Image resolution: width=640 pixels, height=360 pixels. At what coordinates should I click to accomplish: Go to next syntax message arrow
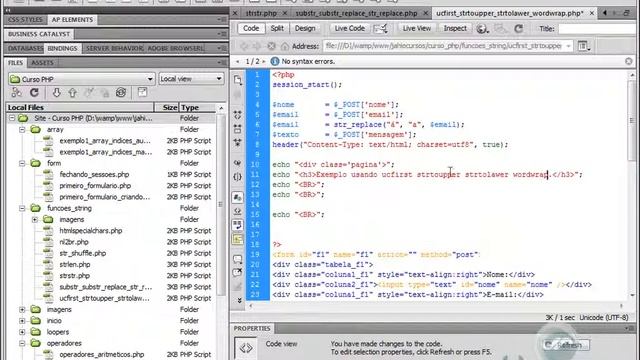(264, 61)
